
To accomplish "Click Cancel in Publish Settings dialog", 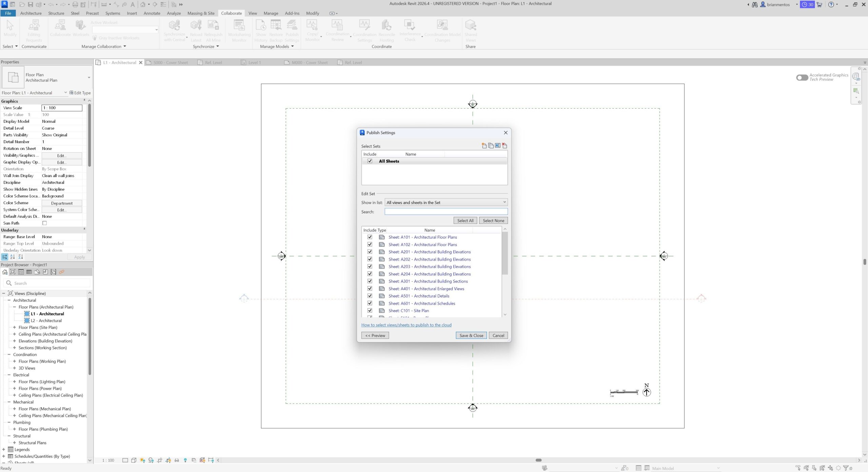I will [x=498, y=336].
